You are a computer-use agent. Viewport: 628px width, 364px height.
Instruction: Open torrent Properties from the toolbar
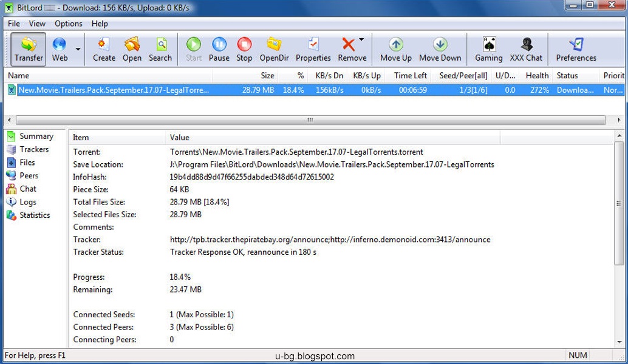313,49
